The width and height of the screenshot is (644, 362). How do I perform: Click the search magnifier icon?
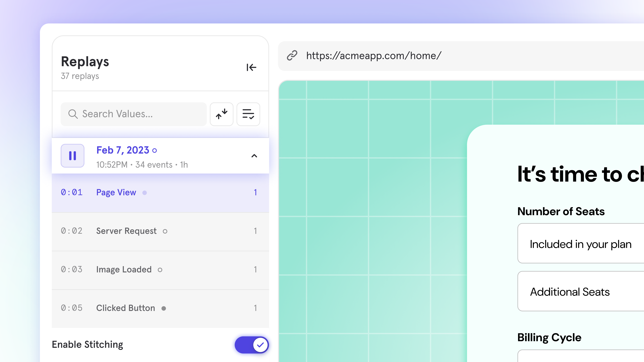point(73,114)
